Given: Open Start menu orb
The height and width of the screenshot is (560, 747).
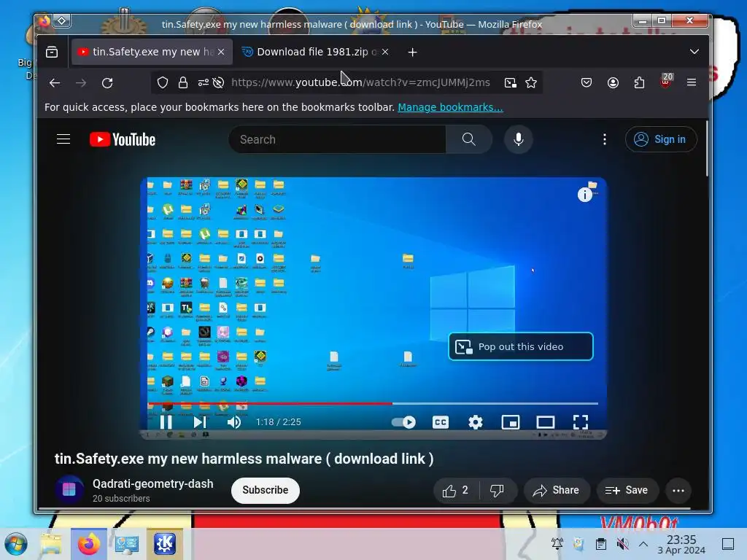Looking at the screenshot, I should [x=16, y=544].
